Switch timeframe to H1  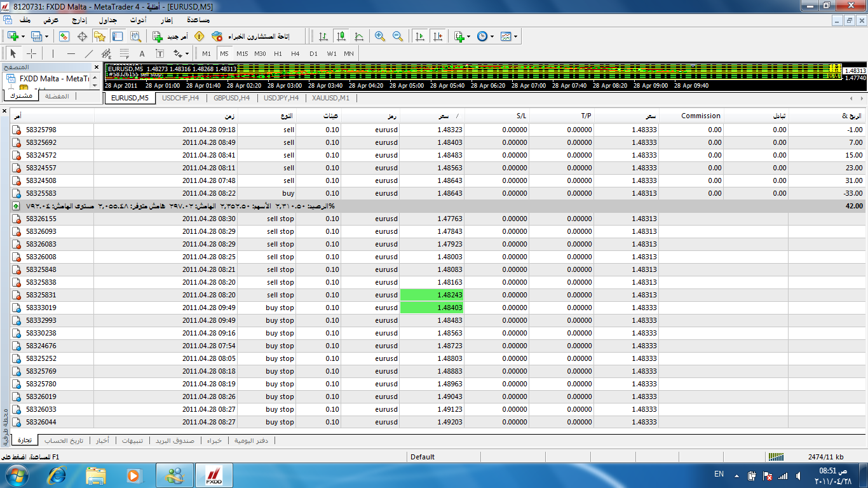click(278, 53)
